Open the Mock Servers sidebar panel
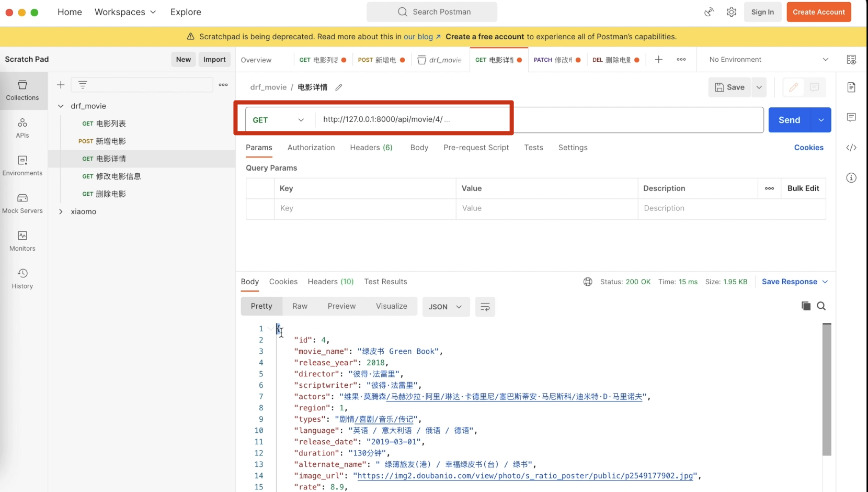Viewport: 868px width, 492px height. coord(22,204)
